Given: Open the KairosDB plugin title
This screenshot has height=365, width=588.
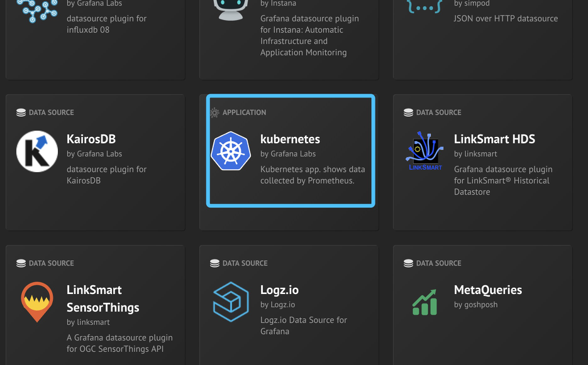Looking at the screenshot, I should tap(91, 139).
